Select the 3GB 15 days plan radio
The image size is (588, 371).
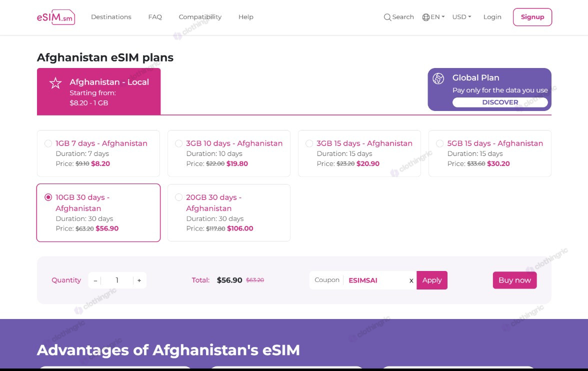(x=309, y=143)
